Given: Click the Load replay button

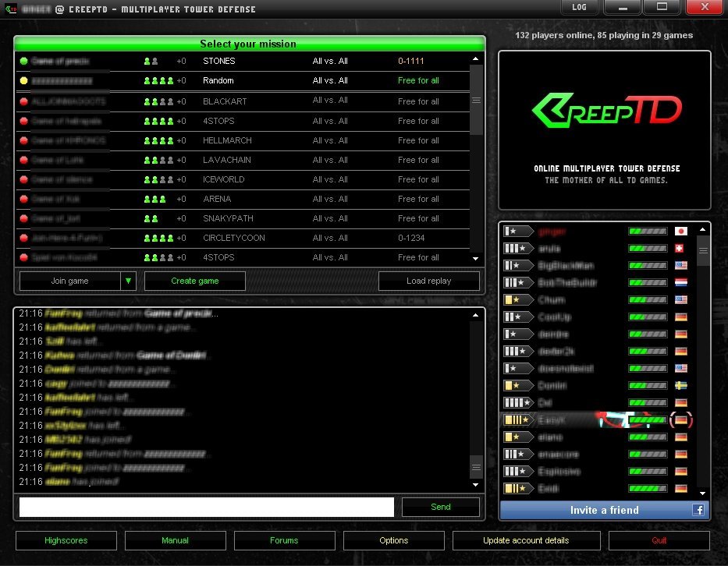Looking at the screenshot, I should (x=428, y=281).
